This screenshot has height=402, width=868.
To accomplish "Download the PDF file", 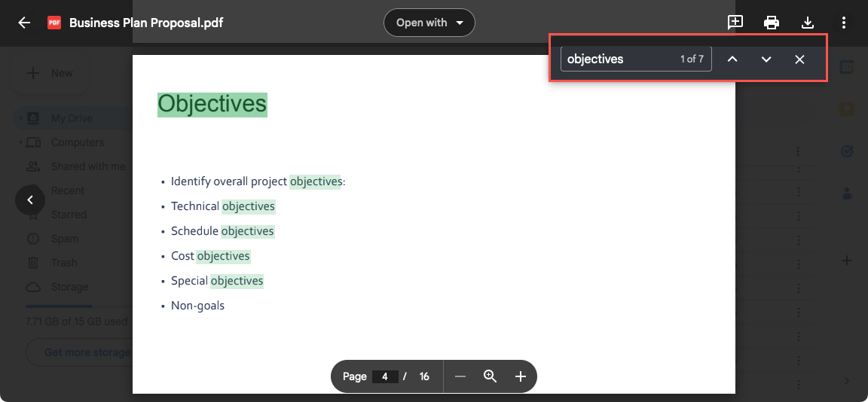I will click(808, 23).
